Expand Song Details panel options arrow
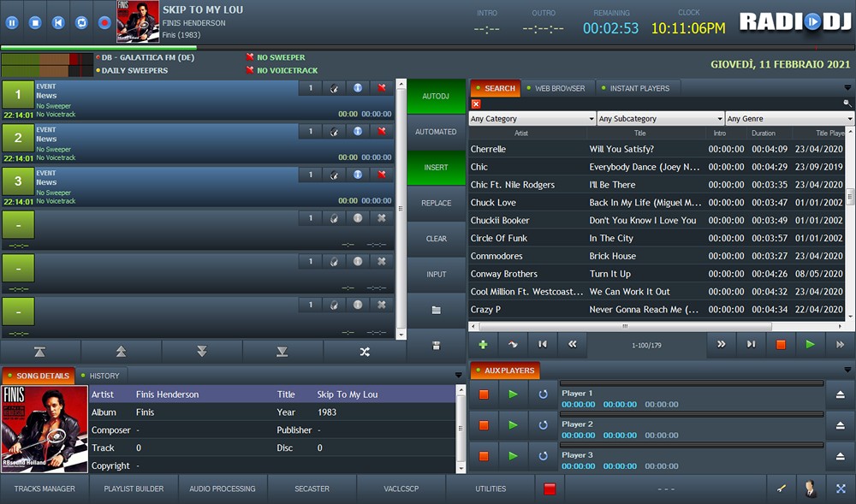The image size is (856, 504). (x=458, y=376)
